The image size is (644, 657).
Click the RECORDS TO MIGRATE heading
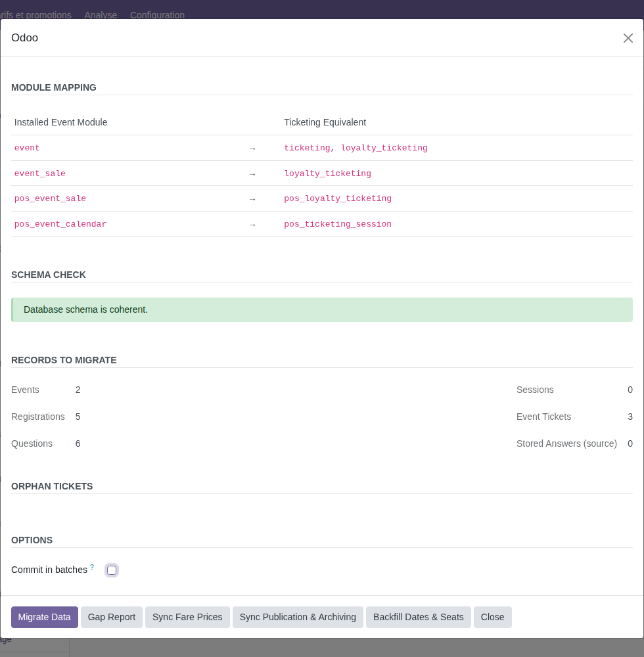(64, 360)
